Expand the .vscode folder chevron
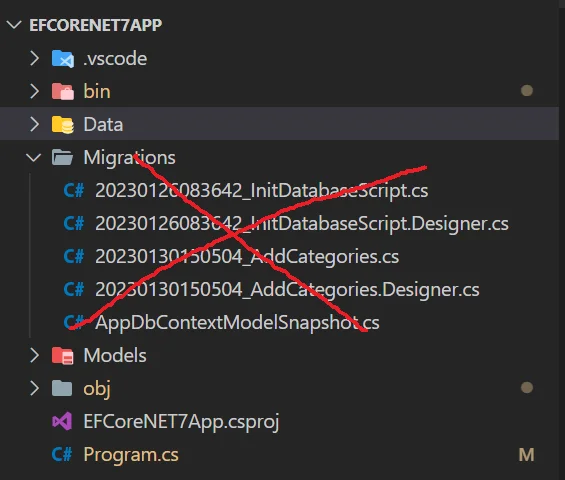This screenshot has height=480, width=565. [x=34, y=58]
